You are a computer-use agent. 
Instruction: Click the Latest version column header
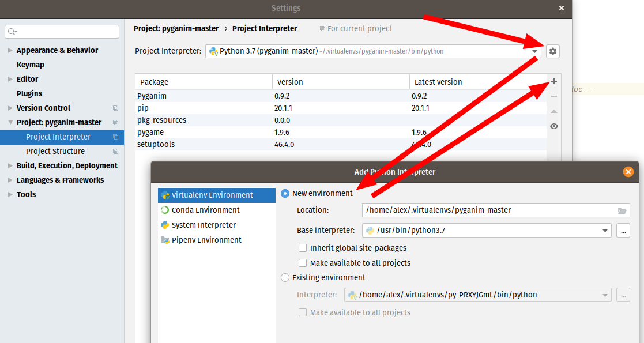478,82
